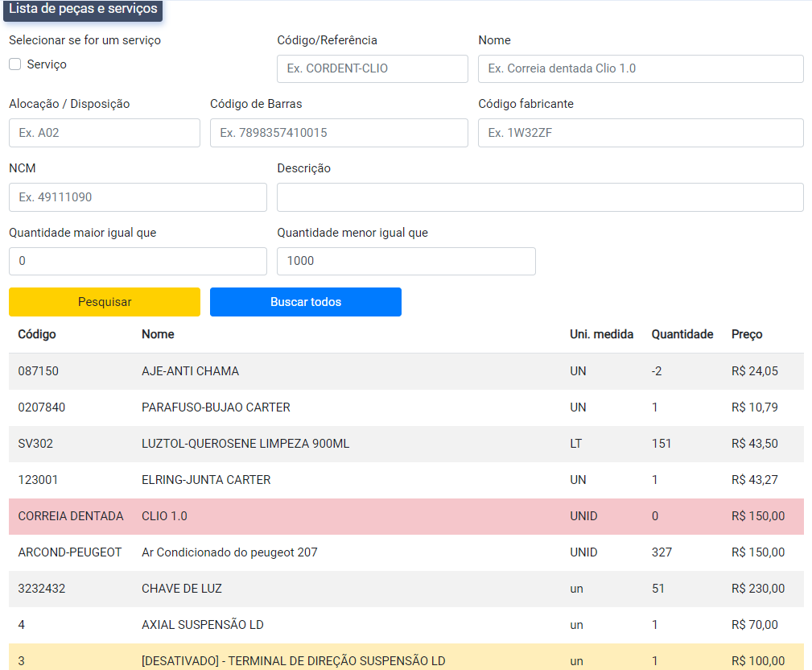Click the Alocação / Disposição field

(x=104, y=133)
